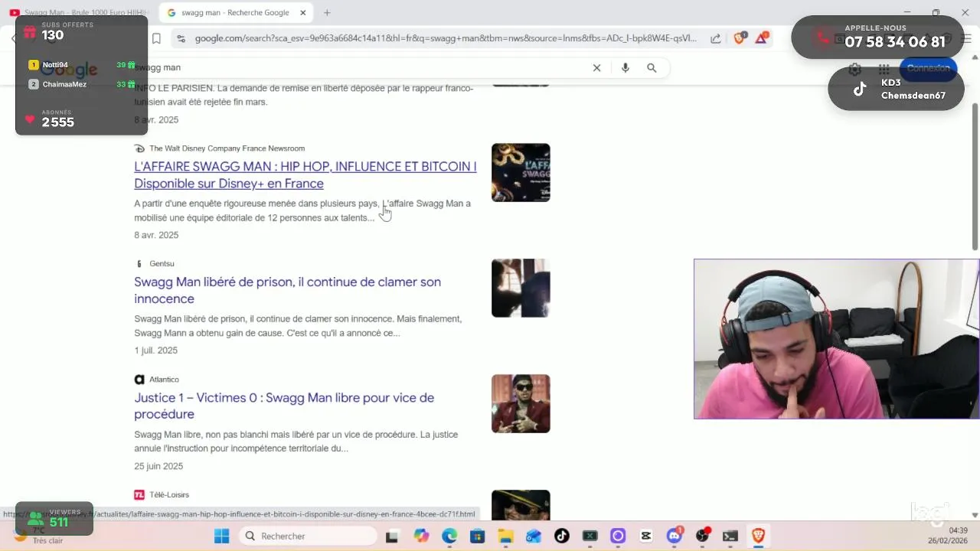Open site settings icon left of URL
The height and width of the screenshot is (551, 980).
coord(180,38)
